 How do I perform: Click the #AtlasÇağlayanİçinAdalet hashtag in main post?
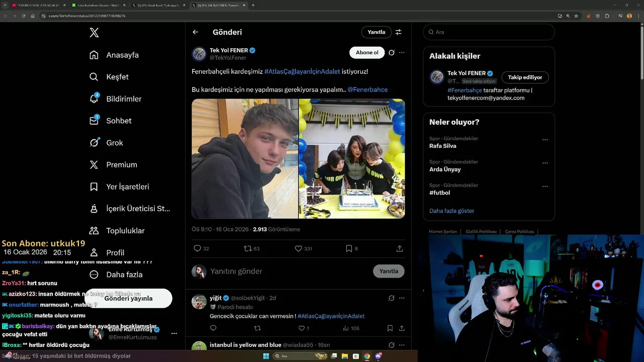tap(302, 72)
